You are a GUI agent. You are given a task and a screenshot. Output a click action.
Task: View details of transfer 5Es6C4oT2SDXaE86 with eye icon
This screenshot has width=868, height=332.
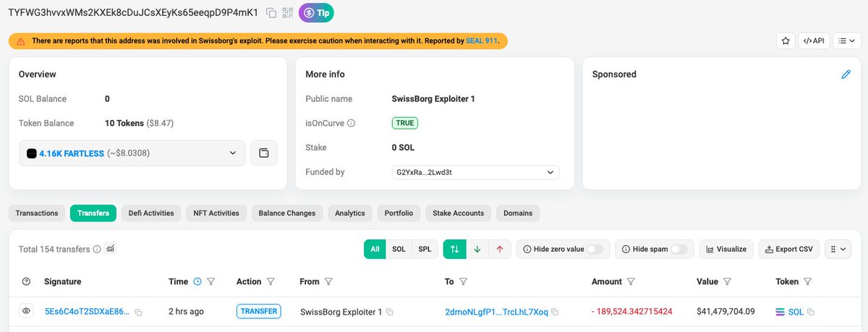point(27,311)
